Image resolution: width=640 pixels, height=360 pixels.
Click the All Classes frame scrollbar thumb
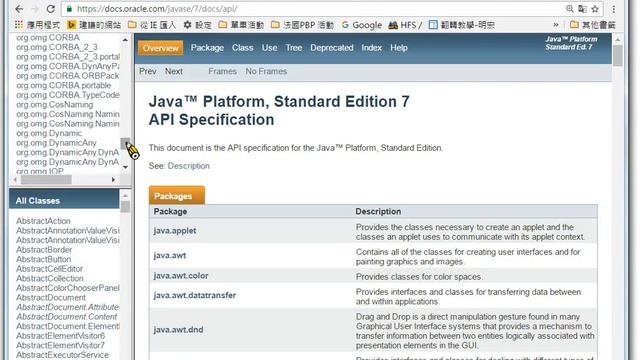tap(125, 207)
